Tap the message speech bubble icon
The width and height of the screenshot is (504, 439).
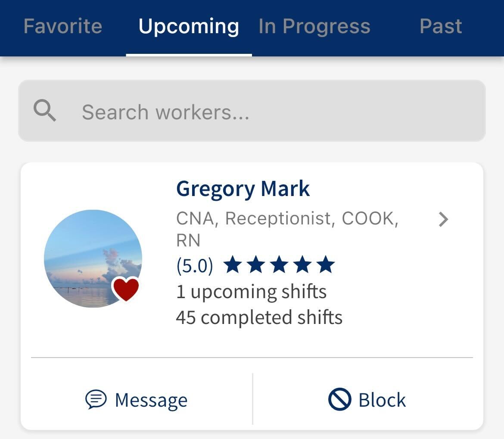pos(96,399)
